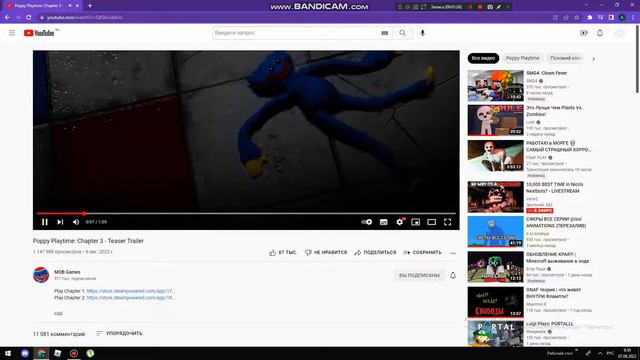
Task: Select the Похожий контент chip
Action: coord(566,58)
